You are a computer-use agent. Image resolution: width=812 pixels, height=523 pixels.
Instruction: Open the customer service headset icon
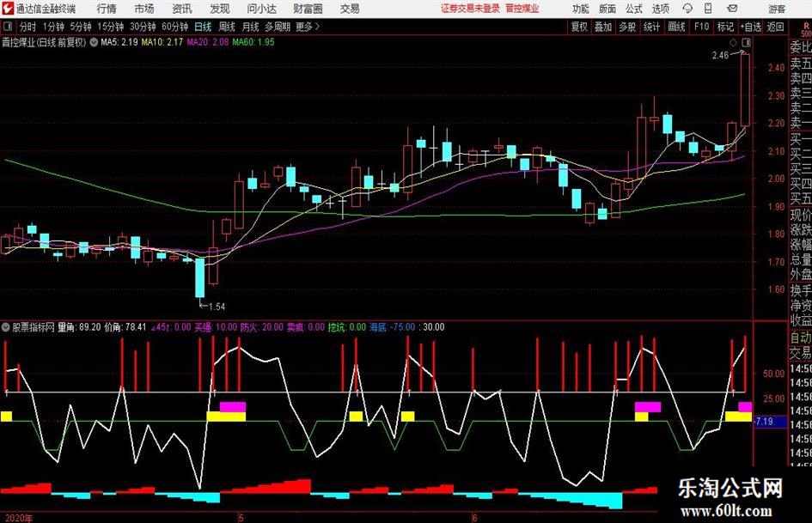pyautogui.click(x=687, y=9)
